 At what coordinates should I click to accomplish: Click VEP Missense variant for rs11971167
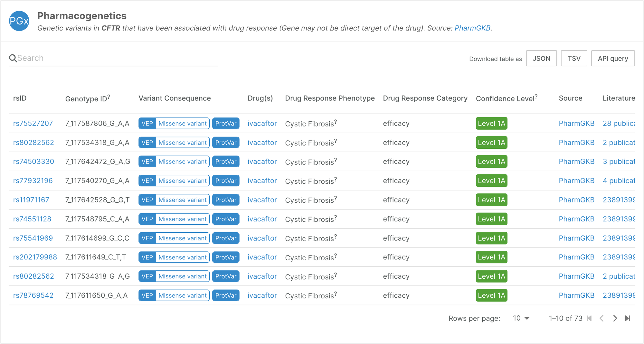point(174,200)
